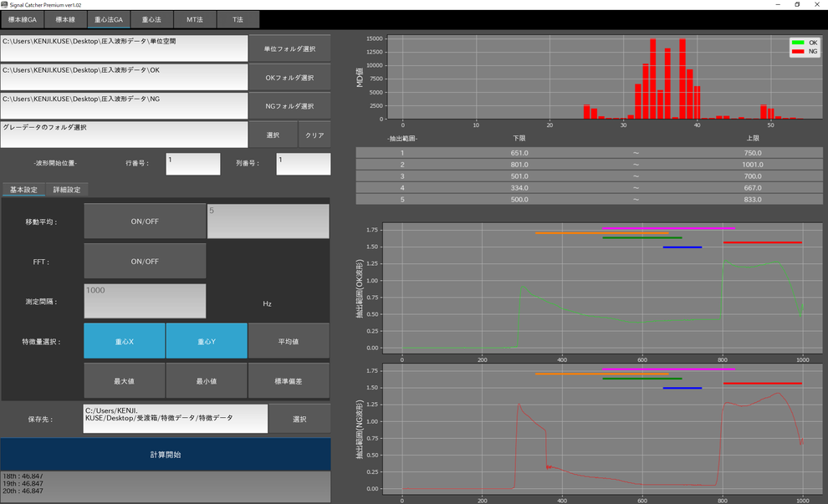Click the red range line in NG waveform chart
Viewport: 828px width, 504px height.
click(763, 383)
